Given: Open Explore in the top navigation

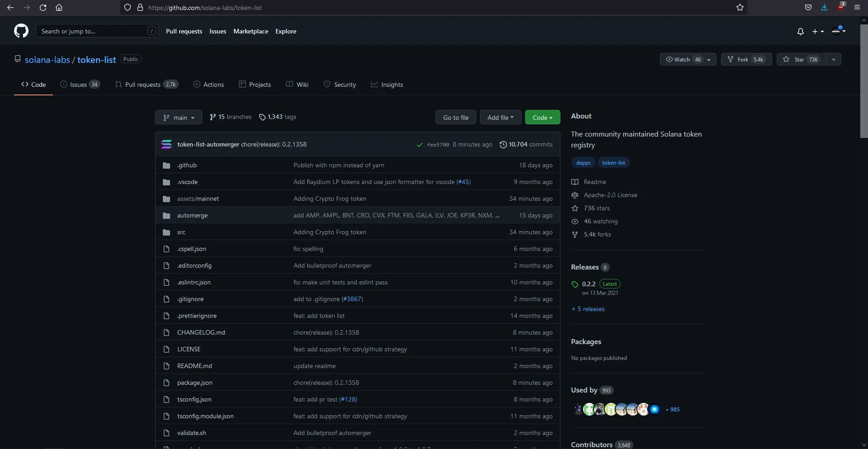Looking at the screenshot, I should (286, 31).
